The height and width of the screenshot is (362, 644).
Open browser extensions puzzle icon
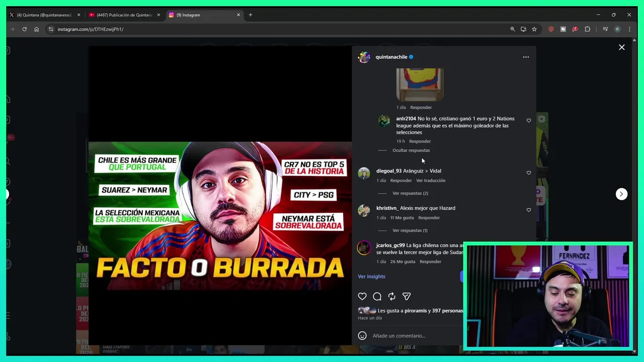pos(587,29)
